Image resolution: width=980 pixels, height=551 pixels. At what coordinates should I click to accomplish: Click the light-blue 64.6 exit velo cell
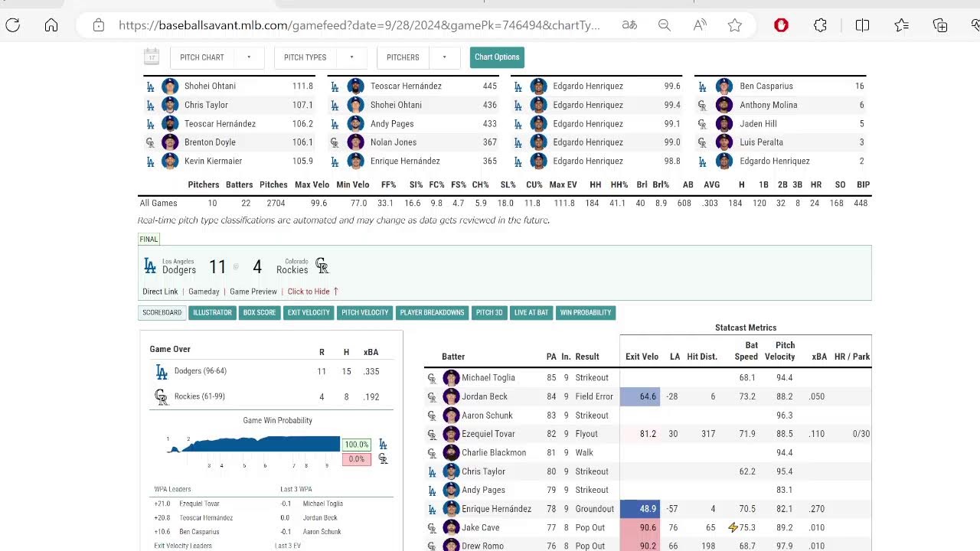[x=639, y=396]
